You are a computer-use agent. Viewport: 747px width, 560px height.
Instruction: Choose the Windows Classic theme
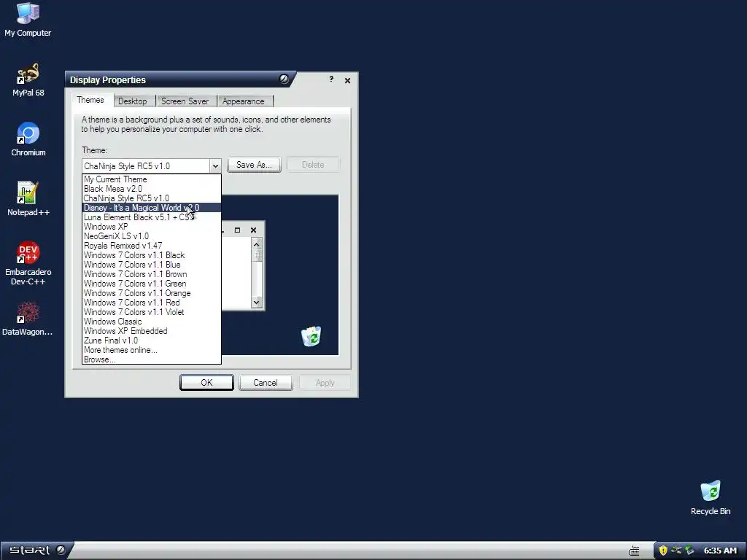tap(152, 322)
